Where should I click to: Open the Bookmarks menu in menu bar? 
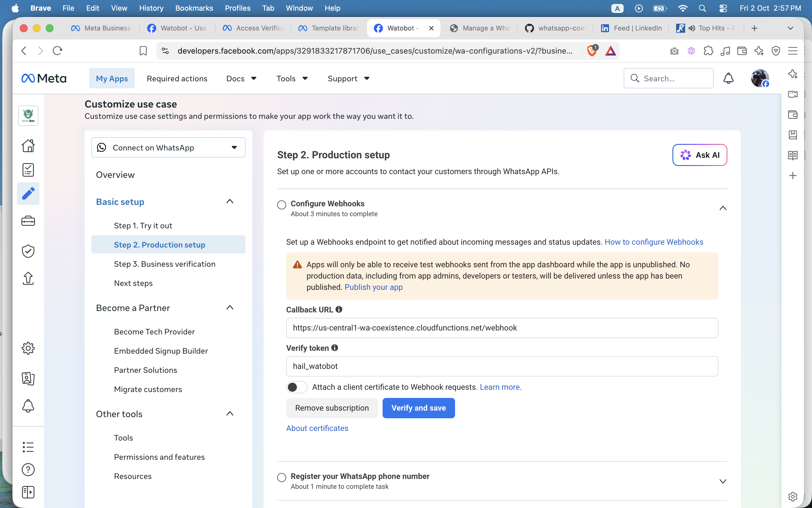(194, 8)
